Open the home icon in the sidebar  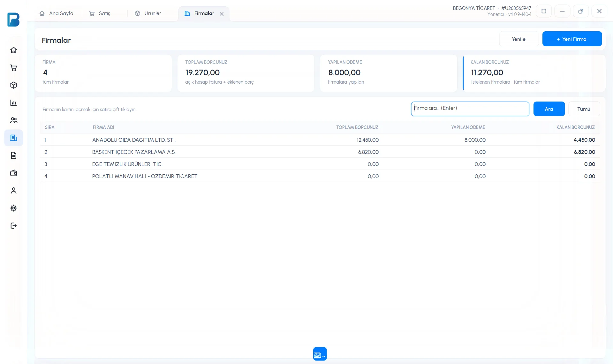pyautogui.click(x=13, y=50)
